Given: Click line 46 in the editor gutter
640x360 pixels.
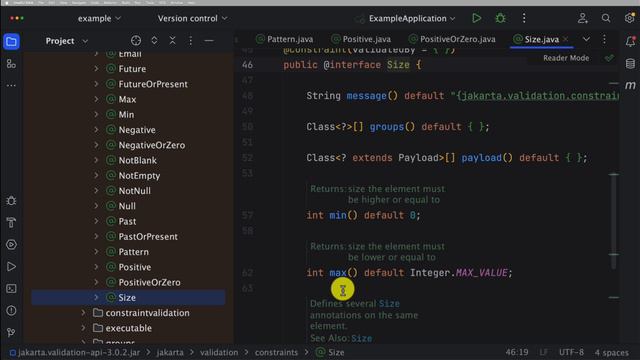Looking at the screenshot, I should 247,65.
